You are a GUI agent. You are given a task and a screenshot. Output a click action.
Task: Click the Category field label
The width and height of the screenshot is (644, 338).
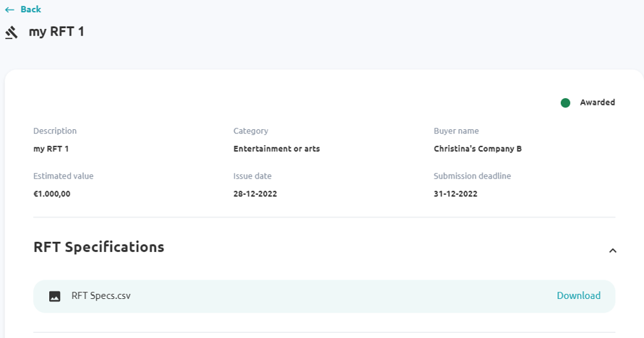[251, 131]
